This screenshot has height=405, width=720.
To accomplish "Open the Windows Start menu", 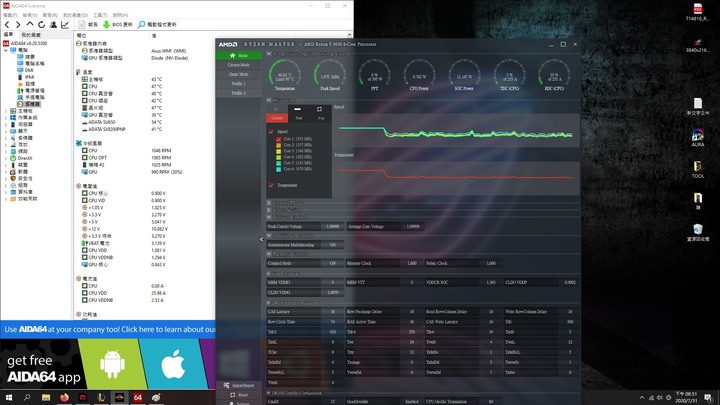I will 8,397.
